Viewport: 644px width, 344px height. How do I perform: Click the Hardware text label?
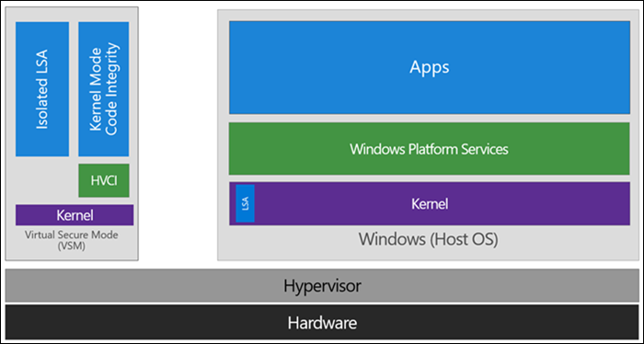click(x=322, y=323)
